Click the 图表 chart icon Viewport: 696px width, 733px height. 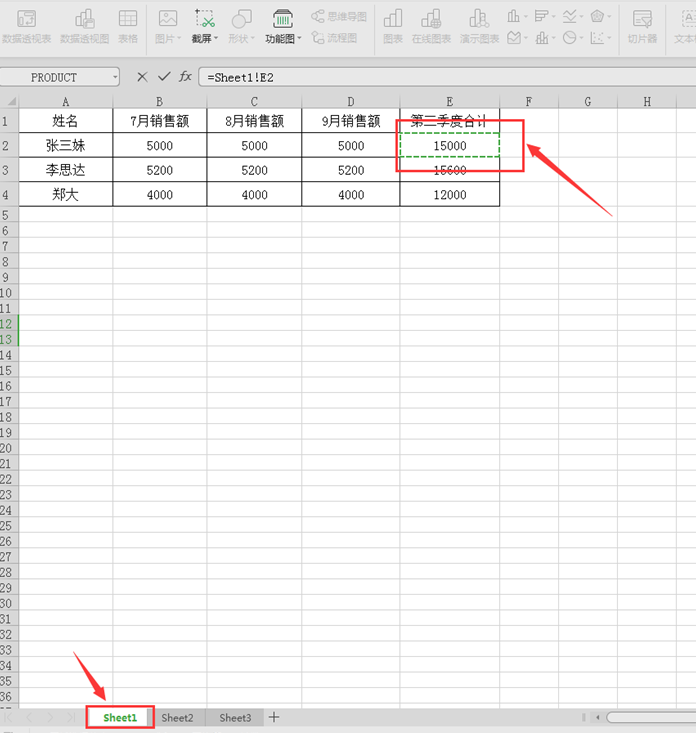[393, 26]
